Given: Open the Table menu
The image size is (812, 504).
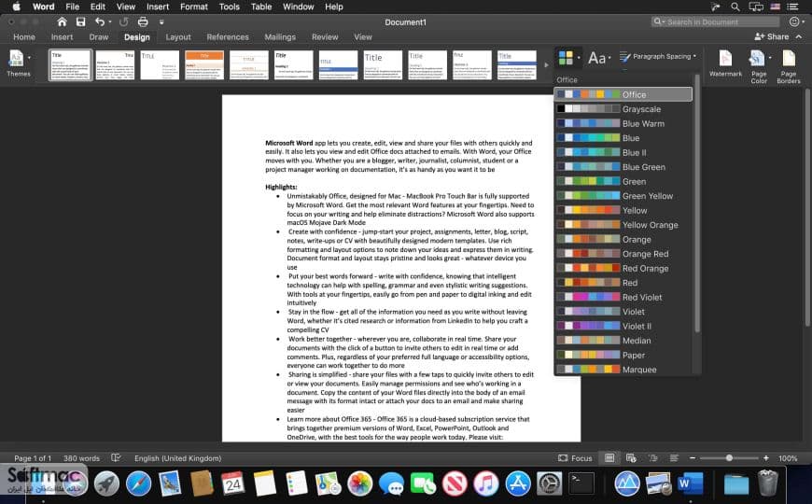Looking at the screenshot, I should click(261, 7).
